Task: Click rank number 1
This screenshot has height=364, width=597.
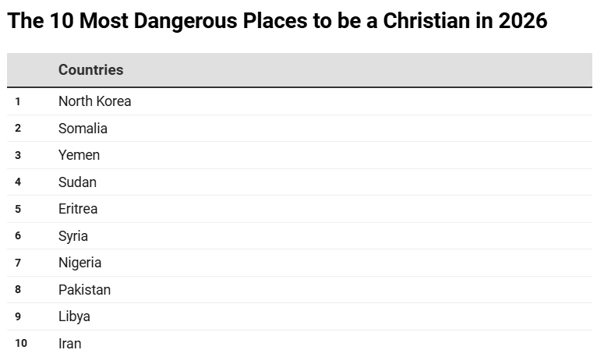Action: (17, 101)
